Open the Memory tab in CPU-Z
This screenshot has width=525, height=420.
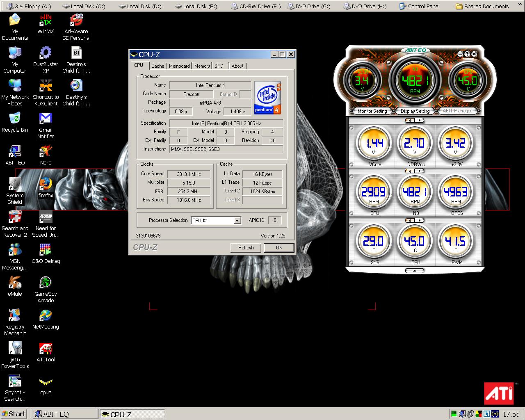(x=202, y=66)
